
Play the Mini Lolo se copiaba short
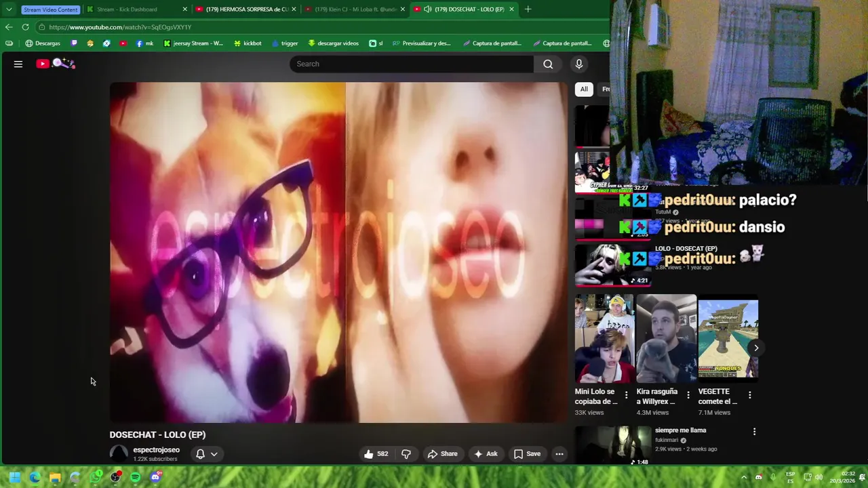pos(604,338)
